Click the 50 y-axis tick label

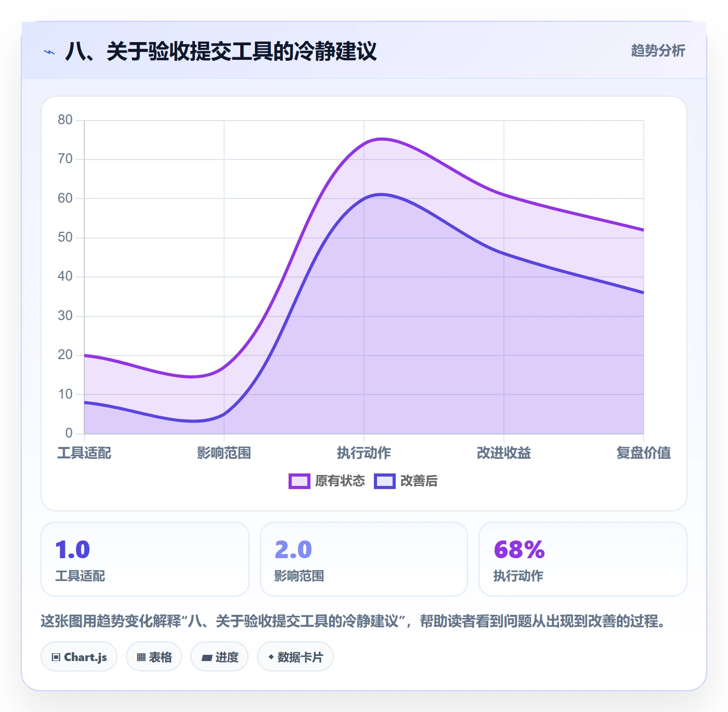pyautogui.click(x=65, y=238)
